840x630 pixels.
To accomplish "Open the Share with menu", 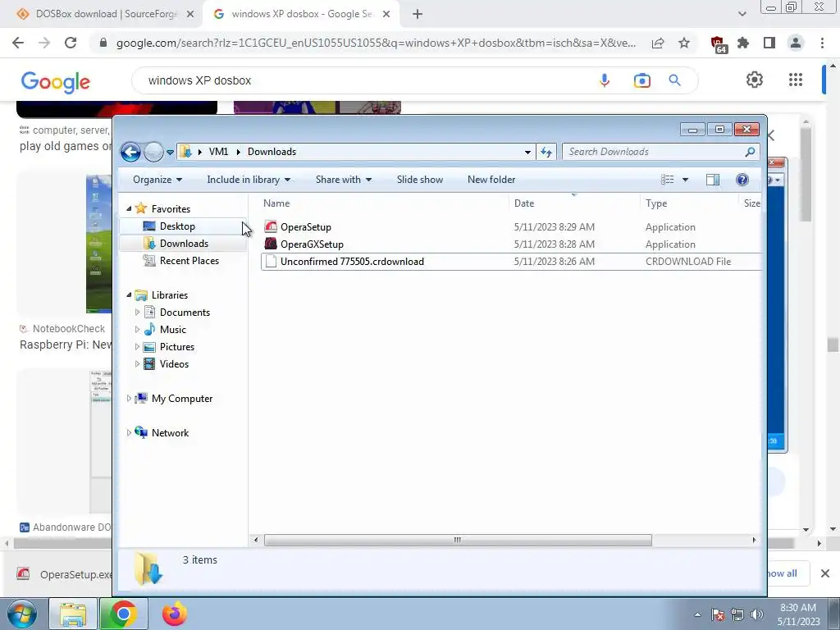I will click(x=344, y=180).
